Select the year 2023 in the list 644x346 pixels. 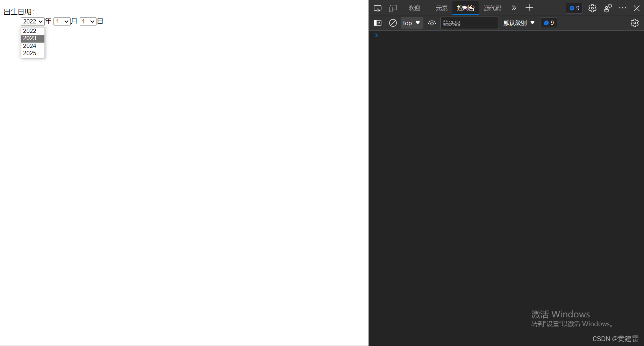pos(29,38)
